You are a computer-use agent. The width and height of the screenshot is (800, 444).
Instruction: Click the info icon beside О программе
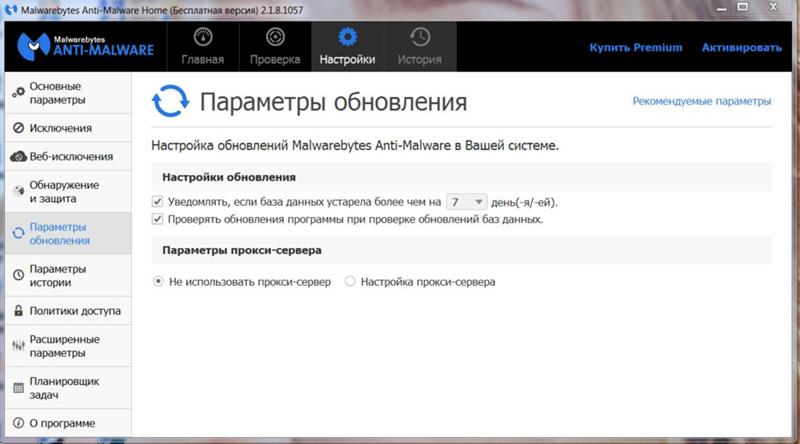(18, 423)
